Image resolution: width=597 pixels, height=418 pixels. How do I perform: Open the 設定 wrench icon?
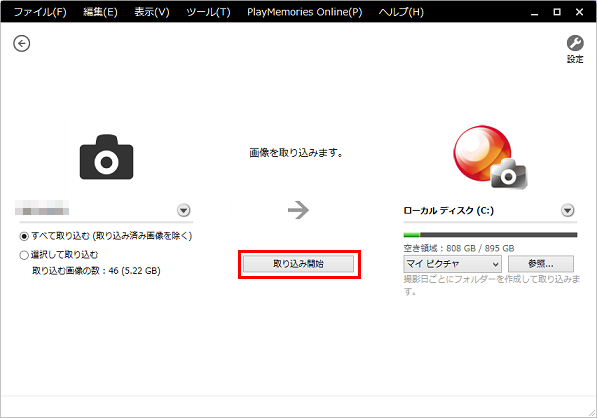click(x=575, y=49)
